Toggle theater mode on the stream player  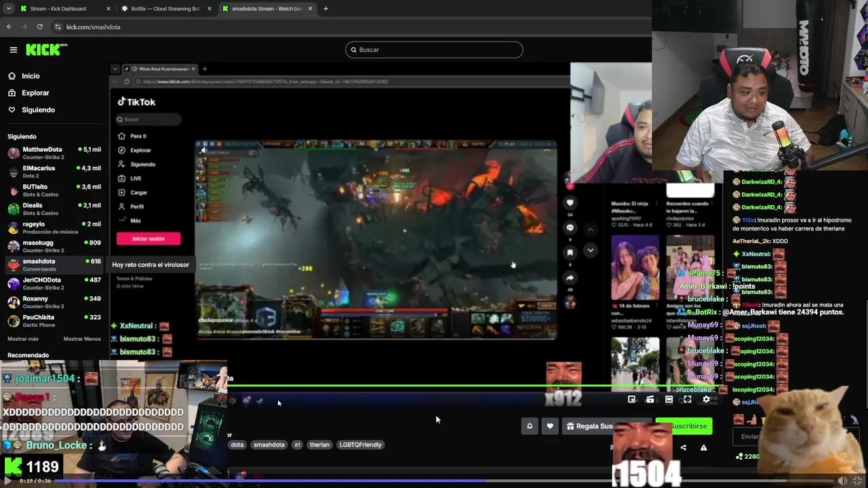point(669,399)
